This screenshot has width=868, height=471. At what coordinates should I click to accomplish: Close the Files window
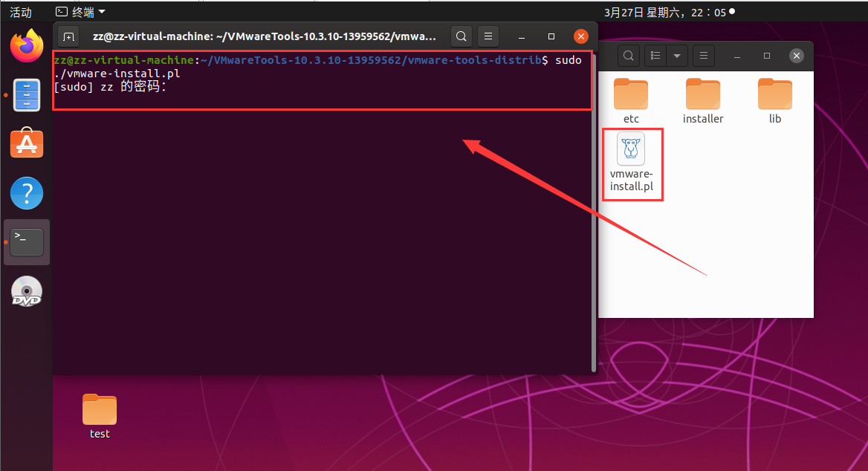[x=797, y=56]
